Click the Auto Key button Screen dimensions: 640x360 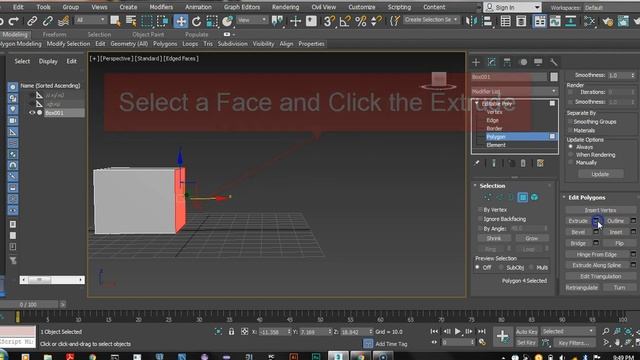pos(527,332)
